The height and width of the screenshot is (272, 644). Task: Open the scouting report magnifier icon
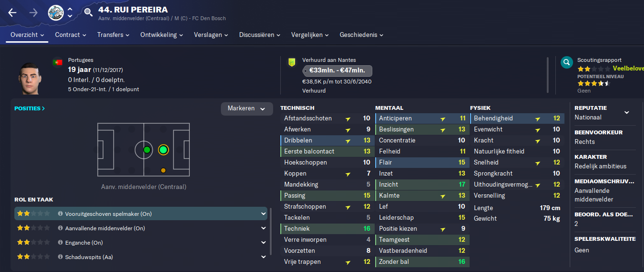pyautogui.click(x=566, y=62)
